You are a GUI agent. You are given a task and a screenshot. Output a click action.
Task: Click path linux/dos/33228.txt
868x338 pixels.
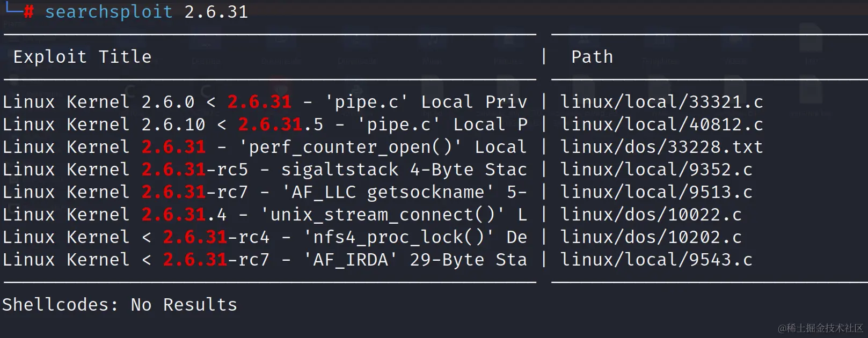[x=662, y=147]
